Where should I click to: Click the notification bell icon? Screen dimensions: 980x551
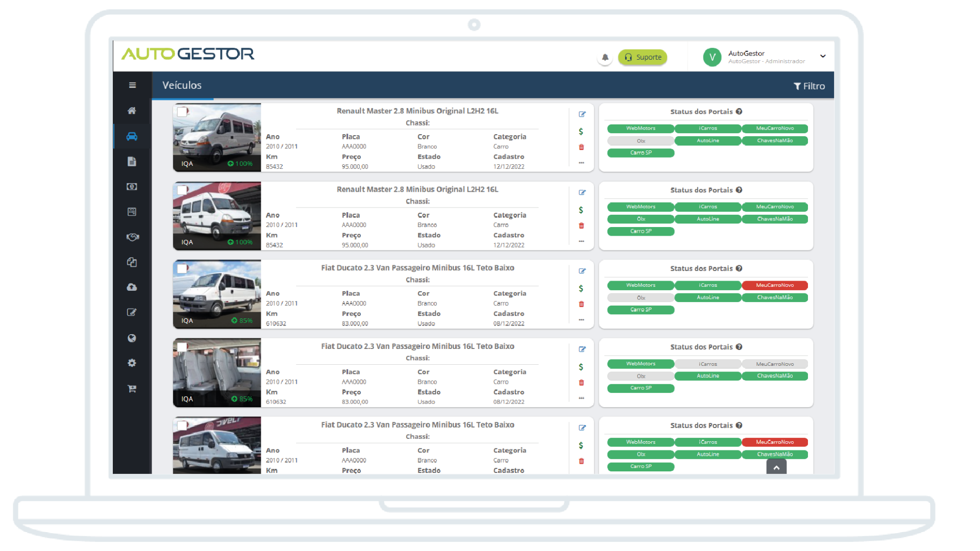(605, 57)
